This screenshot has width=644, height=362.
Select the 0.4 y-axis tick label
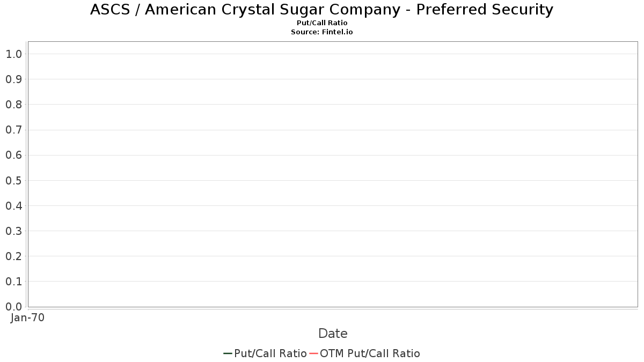(x=13, y=206)
